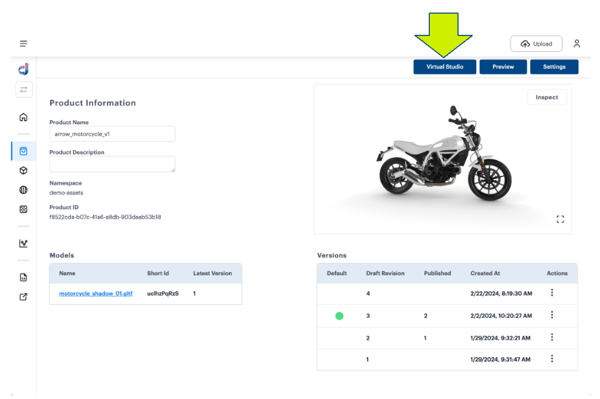The height and width of the screenshot is (399, 600).
Task: Open motorcycle_shadow_01.gltf model link
Action: 96,293
